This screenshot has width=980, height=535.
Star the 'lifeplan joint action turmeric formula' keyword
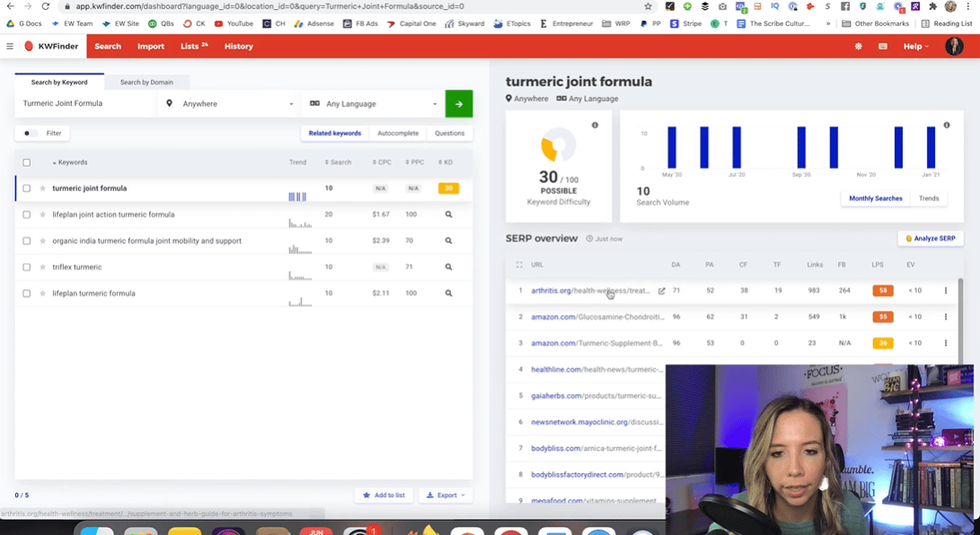tap(42, 215)
